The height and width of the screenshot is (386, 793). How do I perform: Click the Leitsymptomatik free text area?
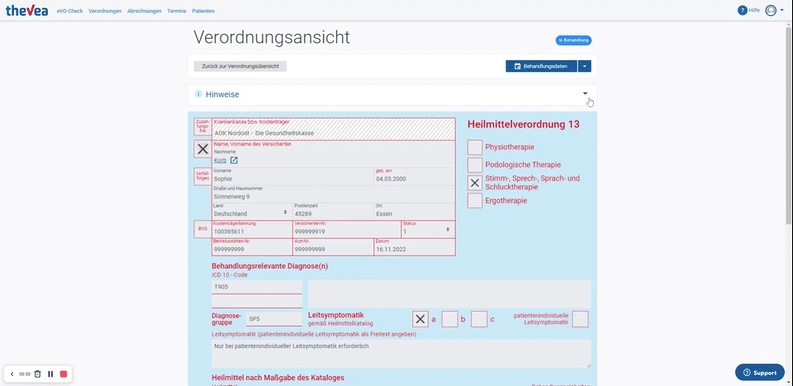tap(401, 353)
